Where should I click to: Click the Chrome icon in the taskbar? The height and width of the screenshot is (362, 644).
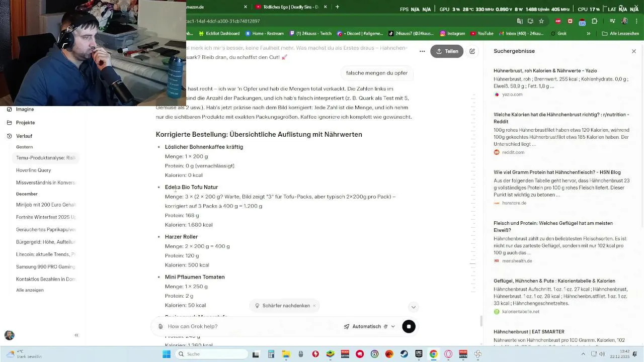point(433,354)
